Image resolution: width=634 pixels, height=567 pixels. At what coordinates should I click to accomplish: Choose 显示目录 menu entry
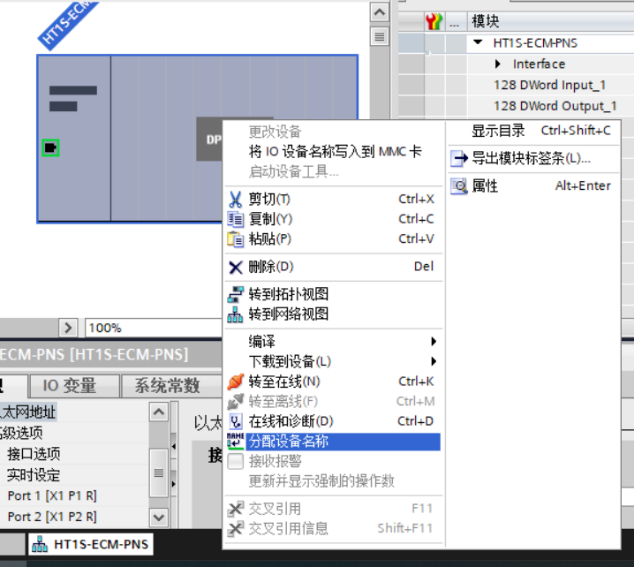click(533, 131)
